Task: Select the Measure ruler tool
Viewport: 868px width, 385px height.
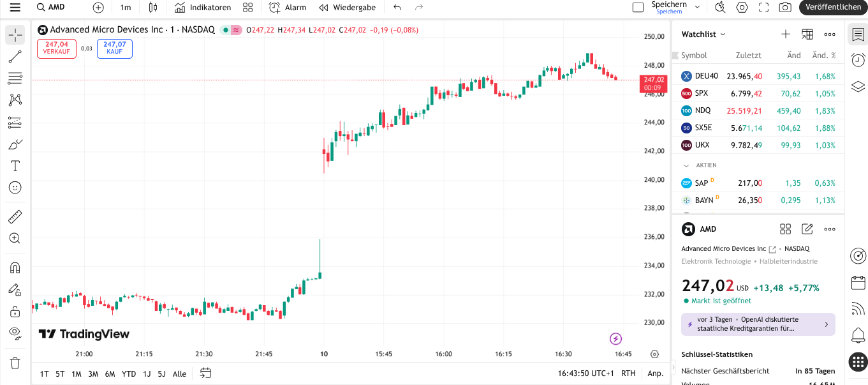Action: 14,216
